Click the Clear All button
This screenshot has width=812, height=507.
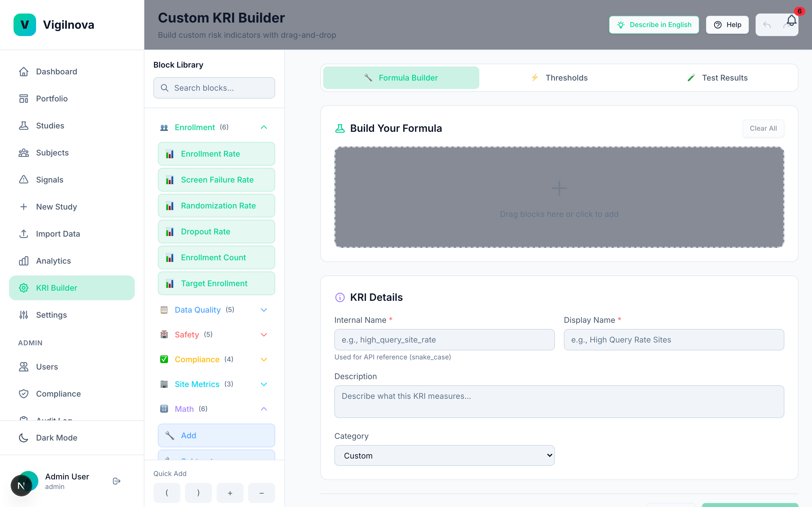pos(763,128)
